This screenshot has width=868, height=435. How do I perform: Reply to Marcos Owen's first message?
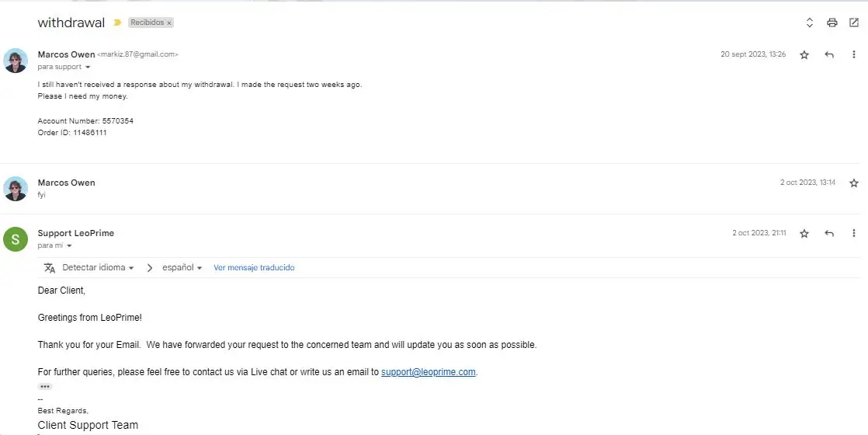point(829,54)
